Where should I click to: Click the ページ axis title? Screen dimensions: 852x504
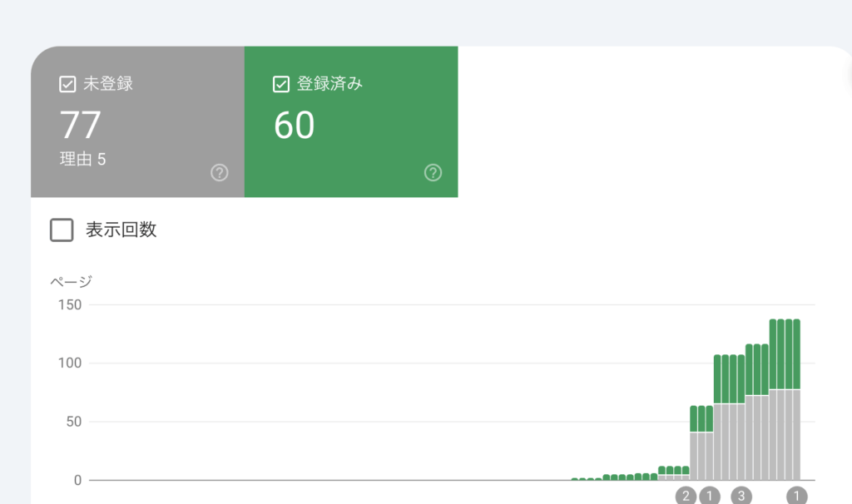[x=72, y=281]
